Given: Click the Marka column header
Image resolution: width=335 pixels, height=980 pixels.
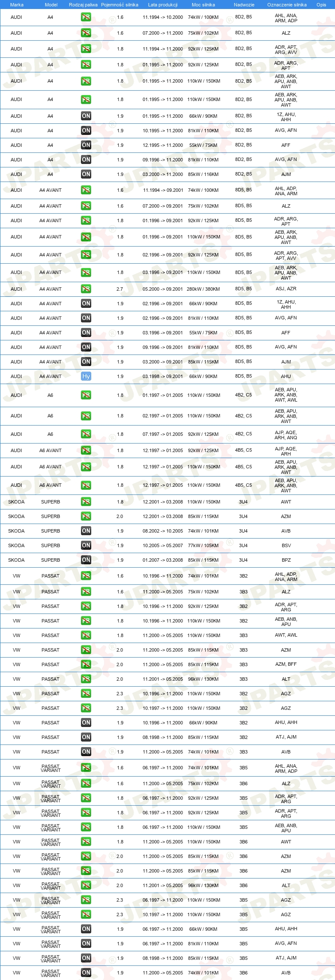Looking at the screenshot, I should tap(17, 5).
